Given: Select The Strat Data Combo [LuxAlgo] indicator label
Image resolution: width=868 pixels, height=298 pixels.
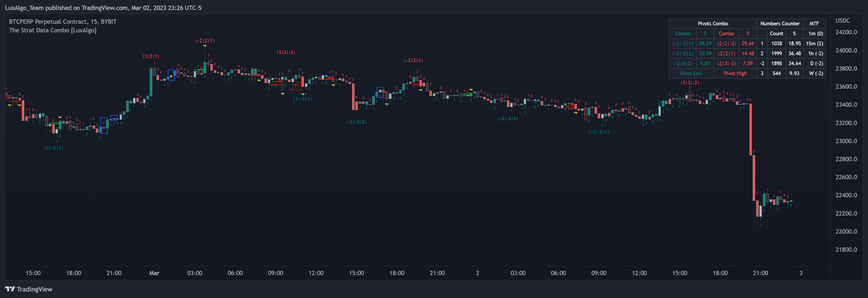Looking at the screenshot, I should [53, 30].
